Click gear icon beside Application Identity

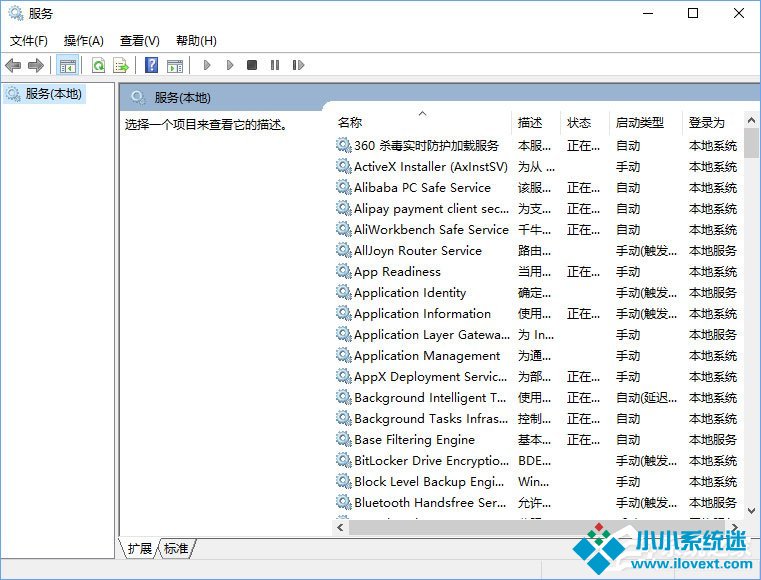(344, 292)
